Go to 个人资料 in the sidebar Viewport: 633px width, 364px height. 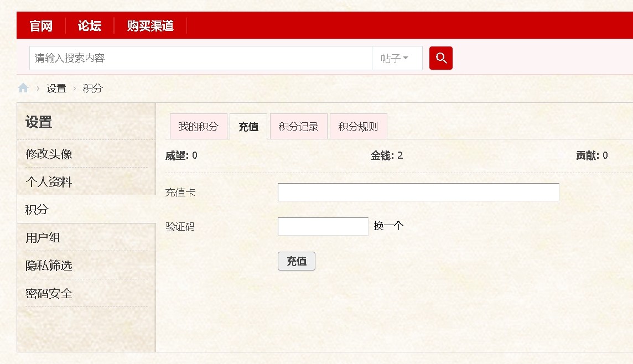point(49,182)
